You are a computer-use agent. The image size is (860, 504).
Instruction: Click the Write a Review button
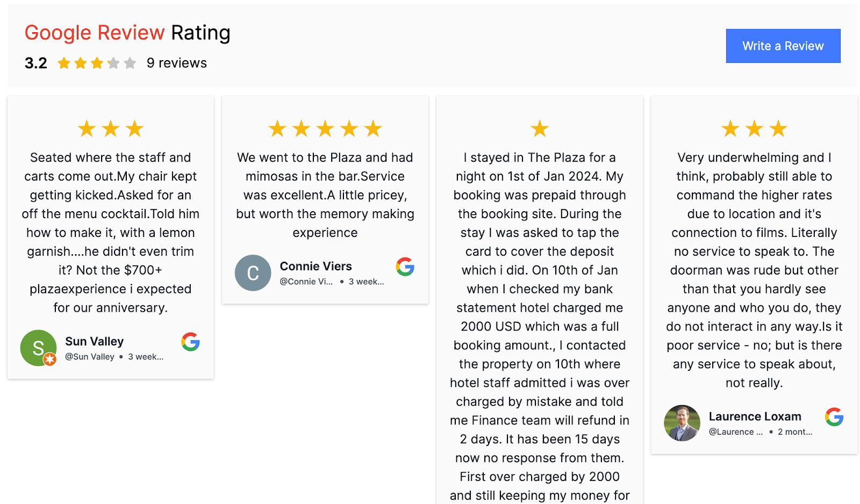click(783, 46)
